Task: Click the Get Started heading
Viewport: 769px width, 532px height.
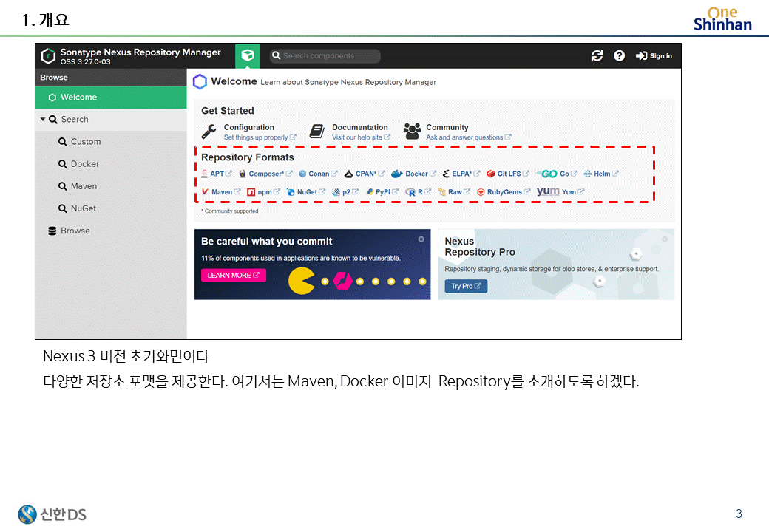Action: click(x=228, y=111)
